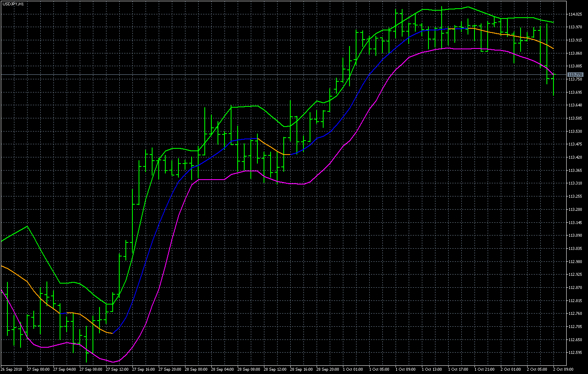Click the 113.145 price axis label
Image resolution: width=588 pixels, height=374 pixels.
[575, 222]
